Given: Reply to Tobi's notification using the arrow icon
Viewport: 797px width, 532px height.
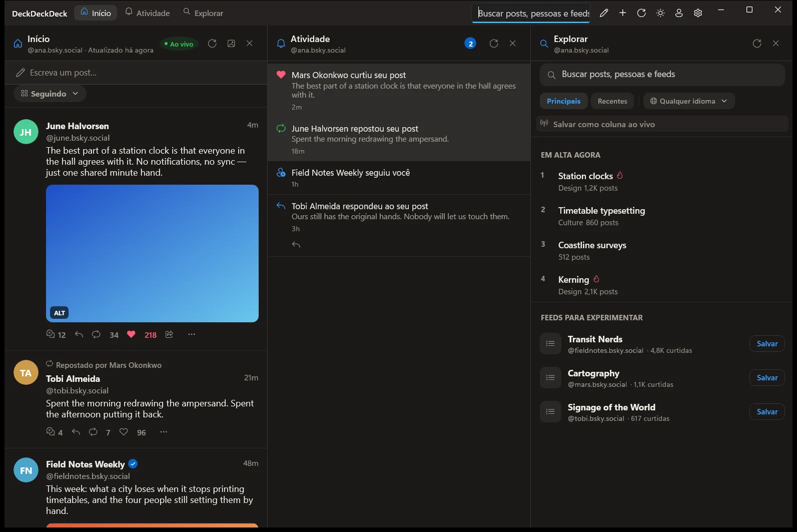Looking at the screenshot, I should coord(296,245).
